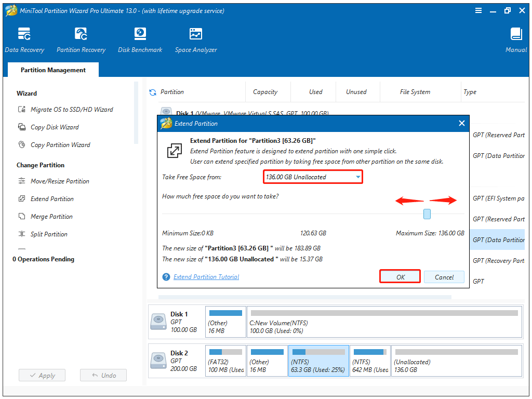532x399 pixels.
Task: Launch the Partition Recovery tool
Action: tap(81, 40)
